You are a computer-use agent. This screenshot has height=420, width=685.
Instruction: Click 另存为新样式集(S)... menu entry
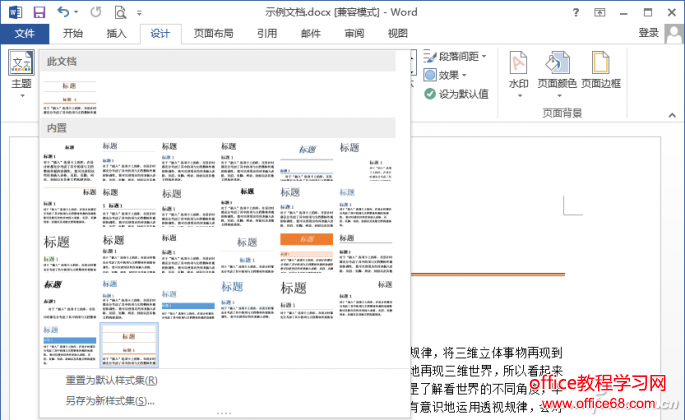coord(110,400)
